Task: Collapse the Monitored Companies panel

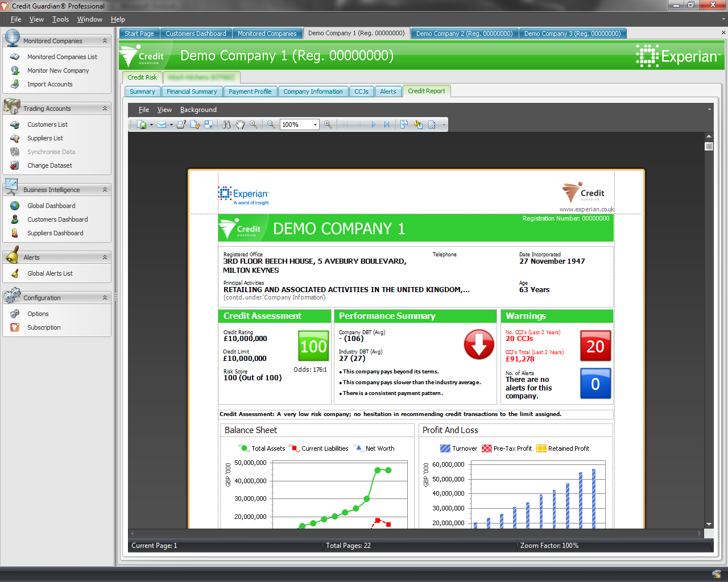Action: point(105,41)
